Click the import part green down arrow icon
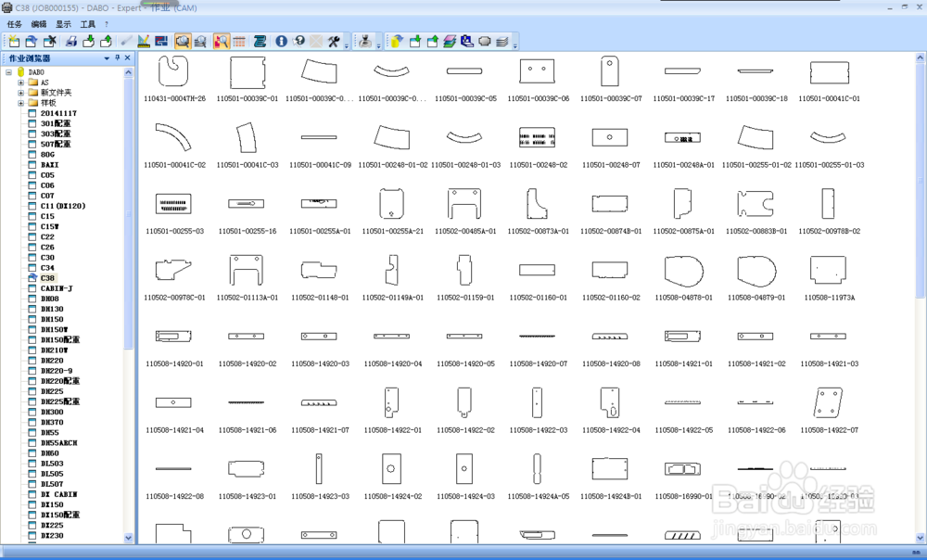Image resolution: width=927 pixels, height=560 pixels. (x=415, y=41)
